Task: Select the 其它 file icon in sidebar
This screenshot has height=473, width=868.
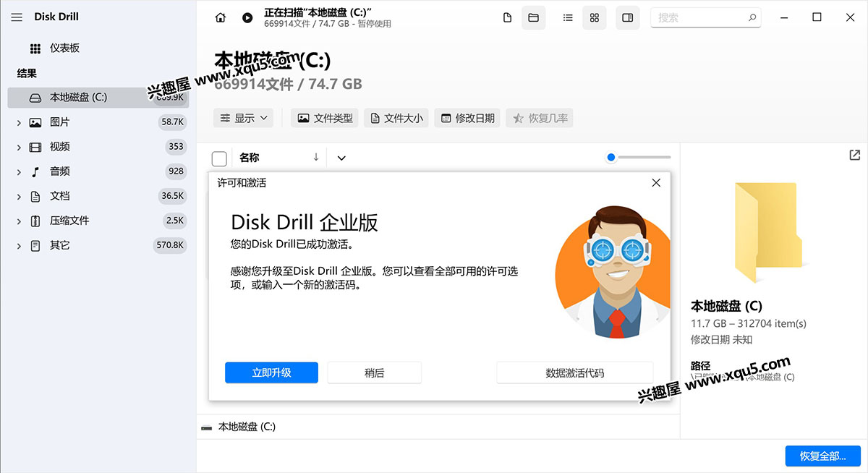Action: coord(35,246)
